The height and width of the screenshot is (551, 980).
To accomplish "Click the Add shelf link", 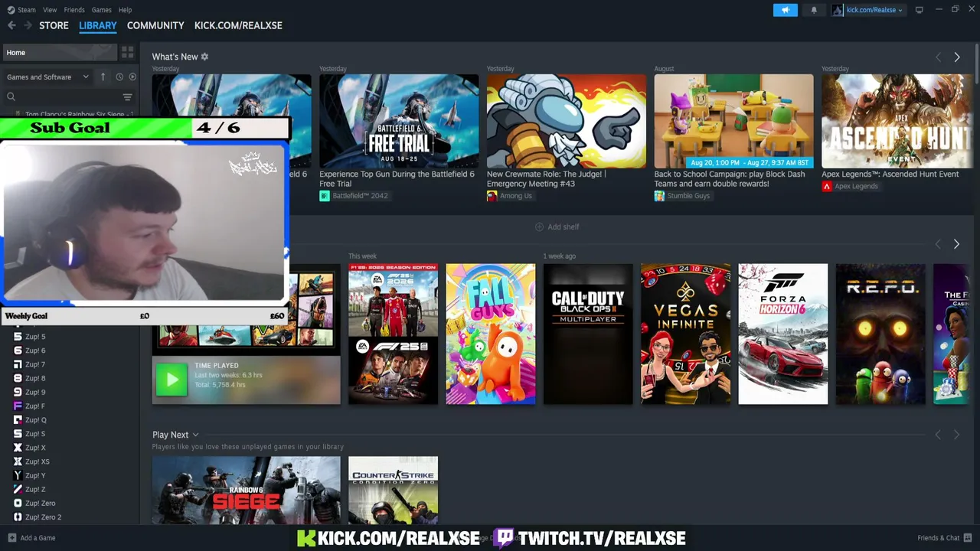I will [563, 227].
